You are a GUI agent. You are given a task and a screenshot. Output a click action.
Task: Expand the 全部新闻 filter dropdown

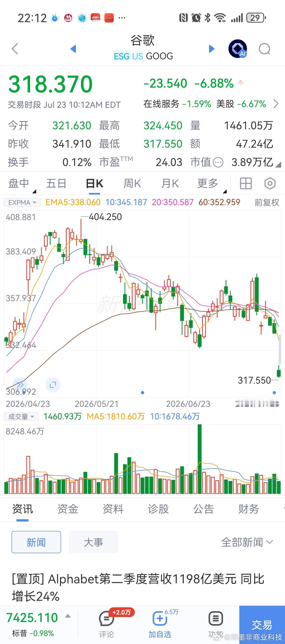pyautogui.click(x=247, y=542)
